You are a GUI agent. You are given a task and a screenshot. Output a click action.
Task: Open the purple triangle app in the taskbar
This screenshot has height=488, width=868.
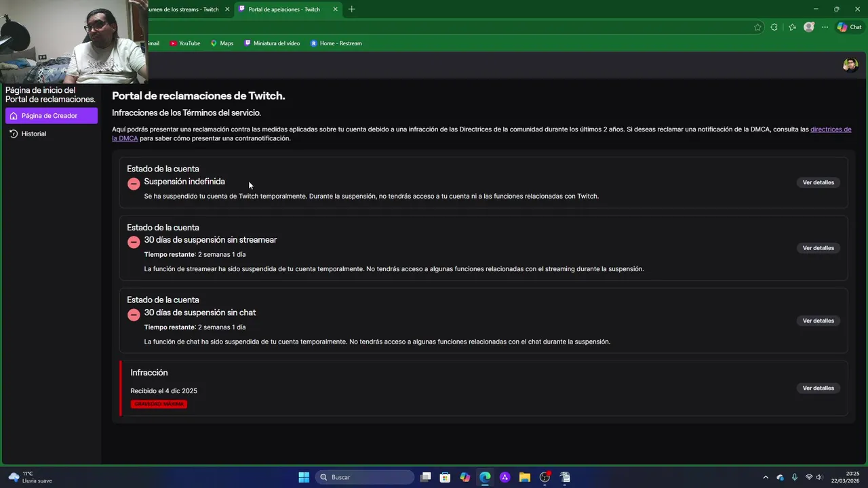tap(505, 477)
